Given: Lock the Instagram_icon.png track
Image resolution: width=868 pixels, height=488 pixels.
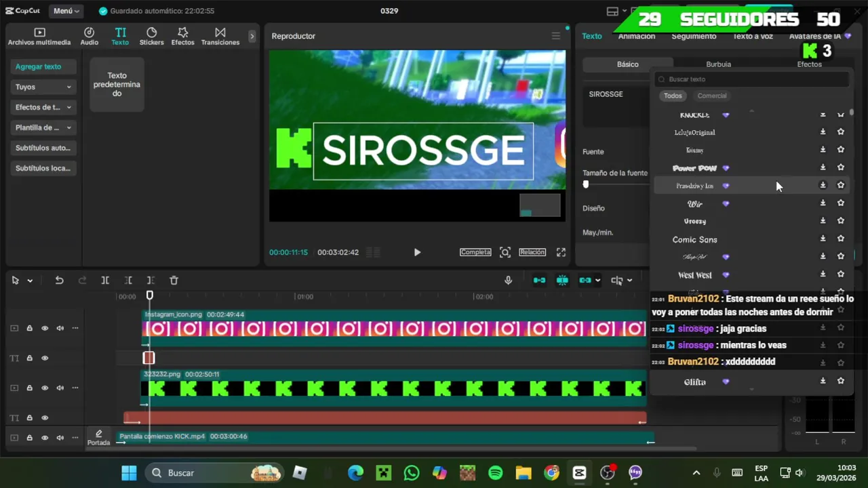Looking at the screenshot, I should (x=29, y=328).
